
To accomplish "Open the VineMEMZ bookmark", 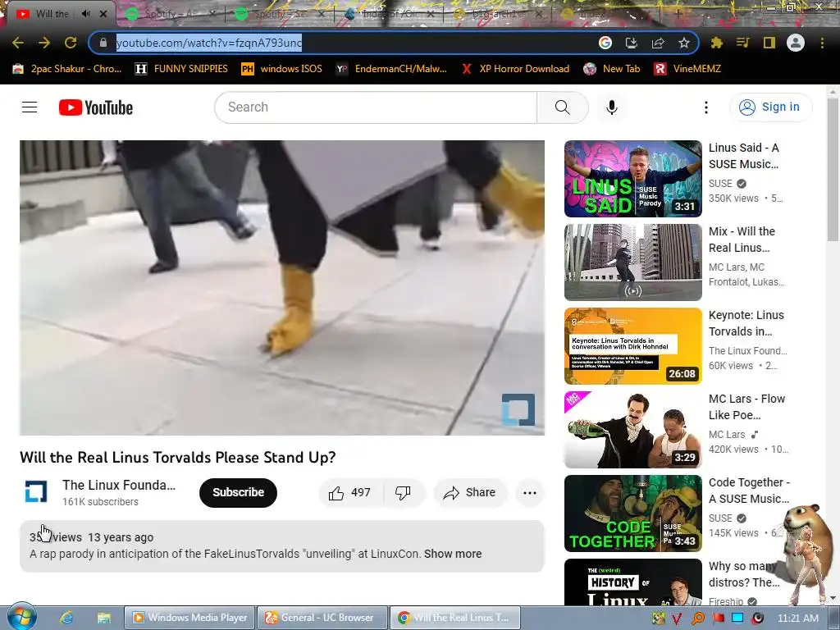I will [x=688, y=69].
